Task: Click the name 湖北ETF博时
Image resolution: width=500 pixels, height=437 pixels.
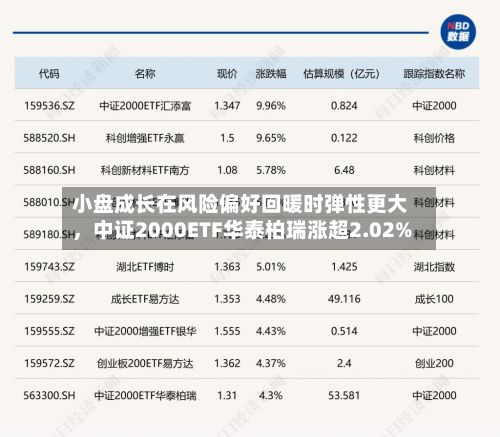Action: (x=145, y=267)
